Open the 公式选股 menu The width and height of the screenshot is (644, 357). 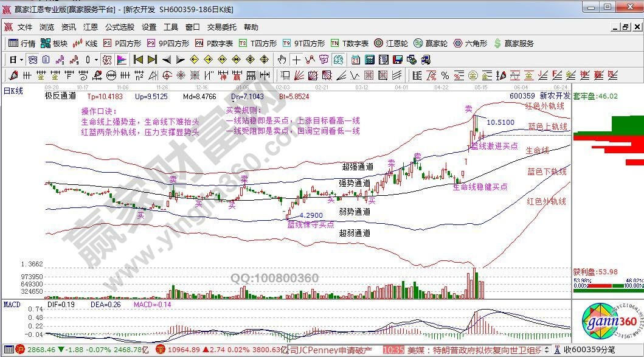coord(120,27)
